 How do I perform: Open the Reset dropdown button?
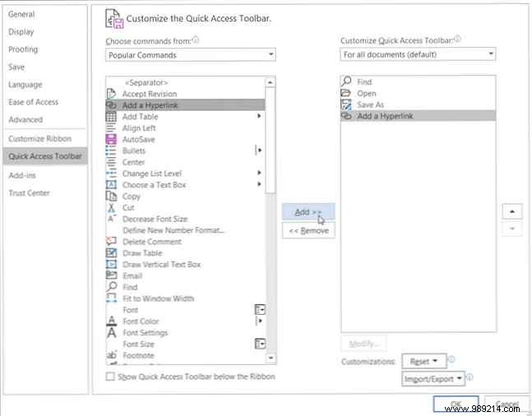tap(424, 361)
